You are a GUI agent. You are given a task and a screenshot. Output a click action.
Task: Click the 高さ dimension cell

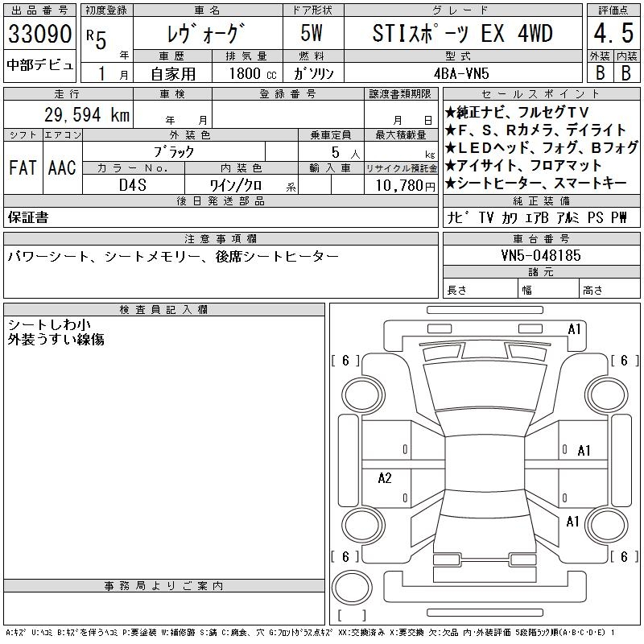(x=609, y=289)
